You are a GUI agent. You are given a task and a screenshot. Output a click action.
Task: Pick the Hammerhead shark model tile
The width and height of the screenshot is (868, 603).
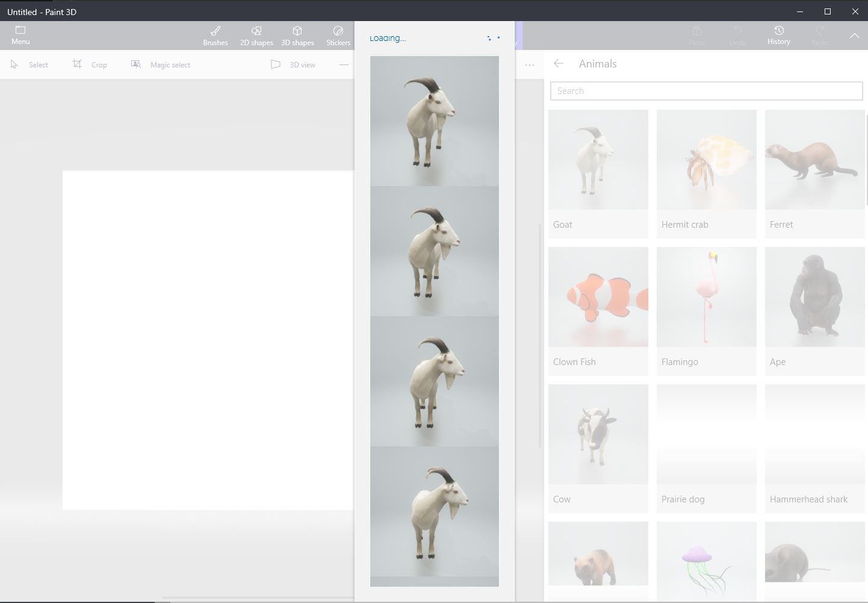(815, 448)
